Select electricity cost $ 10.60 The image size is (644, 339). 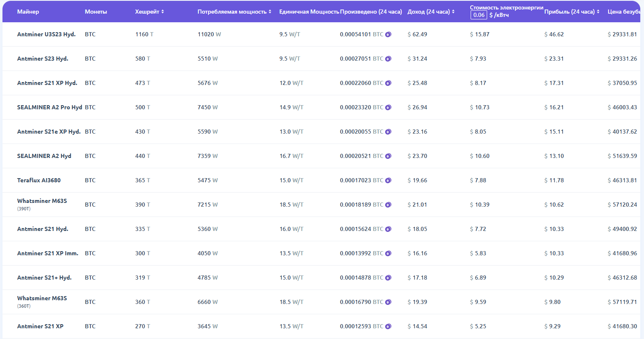[x=480, y=156]
